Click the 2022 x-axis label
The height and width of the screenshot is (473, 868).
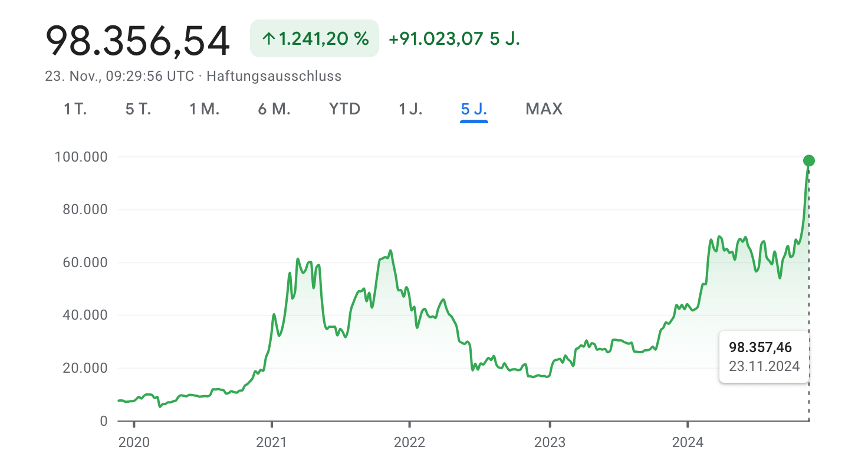click(x=409, y=442)
